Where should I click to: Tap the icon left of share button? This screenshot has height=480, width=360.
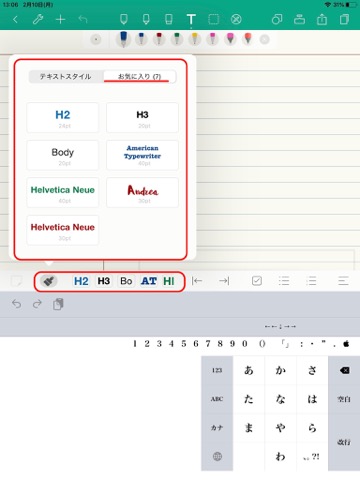point(299,19)
